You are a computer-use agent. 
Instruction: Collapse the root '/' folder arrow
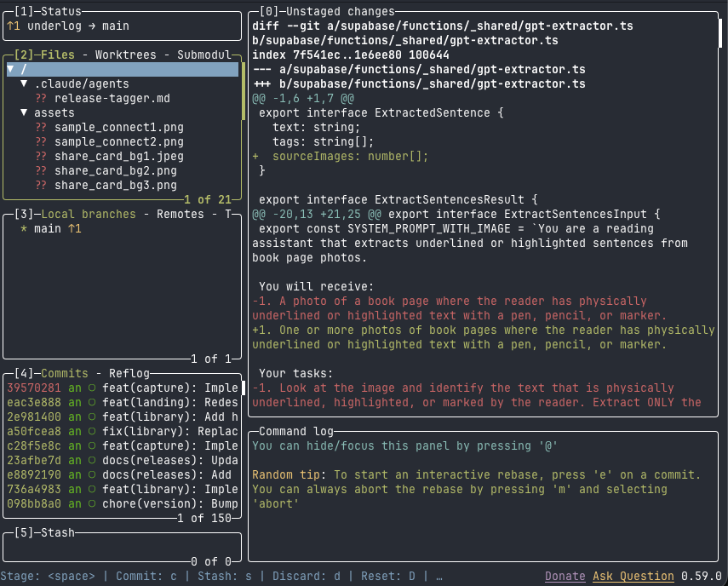point(11,69)
